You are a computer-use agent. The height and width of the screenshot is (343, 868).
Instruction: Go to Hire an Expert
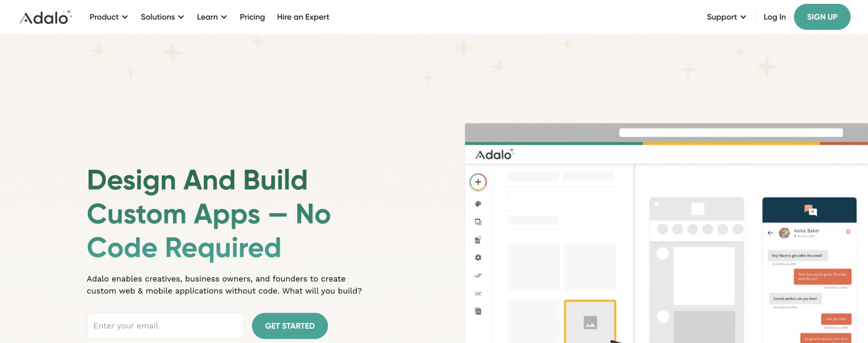[303, 17]
